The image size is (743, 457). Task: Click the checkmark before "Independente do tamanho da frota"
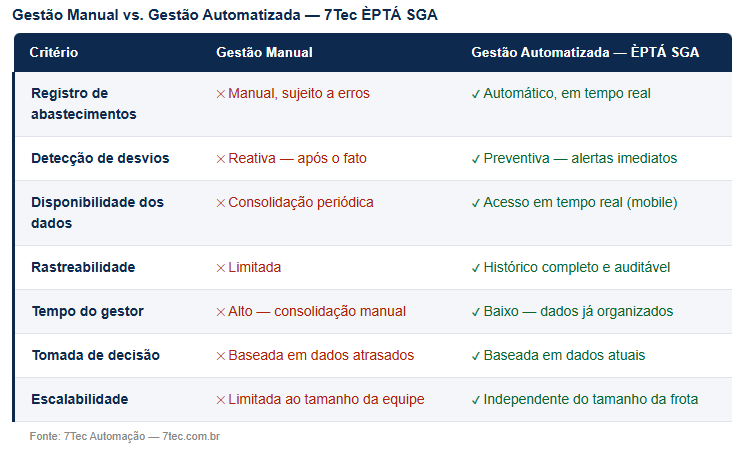(476, 400)
